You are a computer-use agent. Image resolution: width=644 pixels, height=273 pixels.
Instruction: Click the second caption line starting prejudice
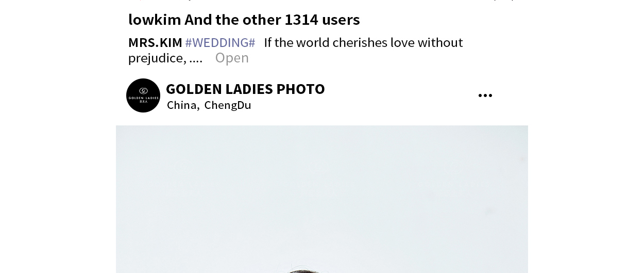coord(165,58)
